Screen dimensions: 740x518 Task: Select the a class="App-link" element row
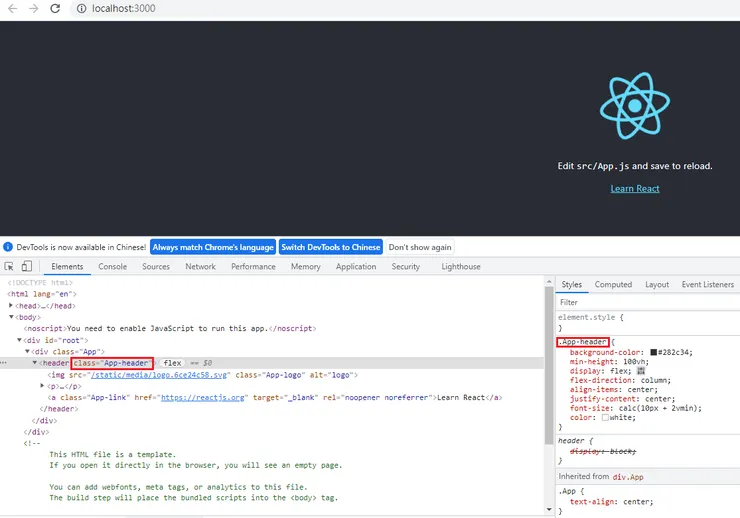275,398
